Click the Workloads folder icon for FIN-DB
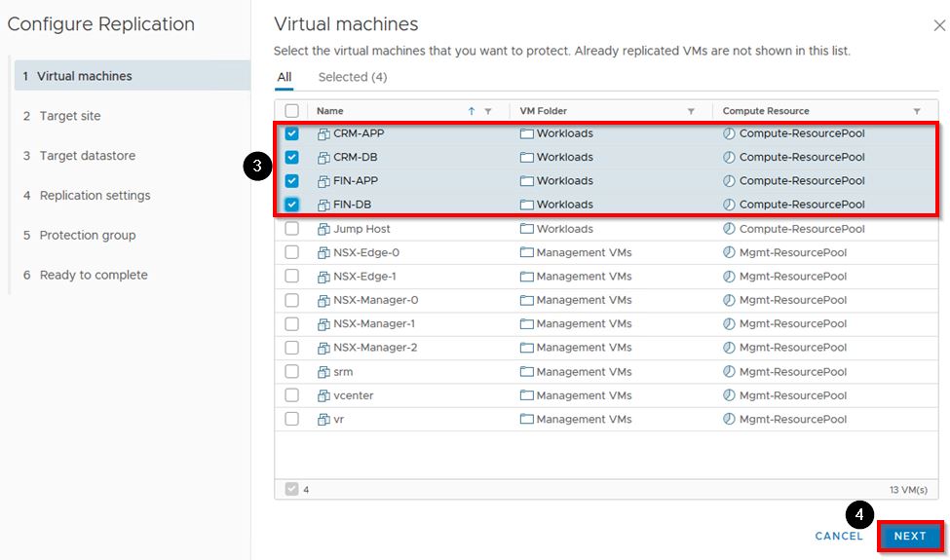950x560 pixels. click(x=526, y=205)
